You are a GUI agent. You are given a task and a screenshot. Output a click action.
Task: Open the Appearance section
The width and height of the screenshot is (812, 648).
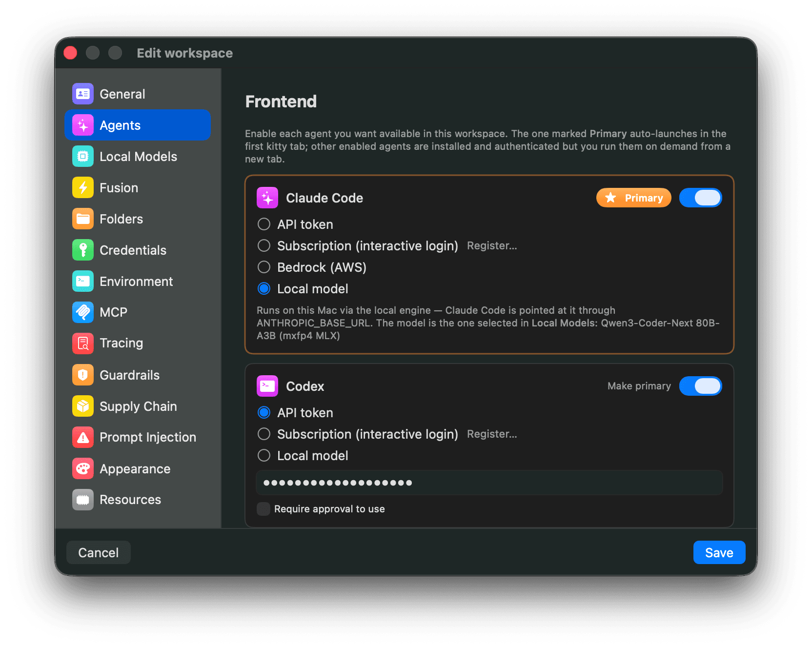tap(138, 468)
